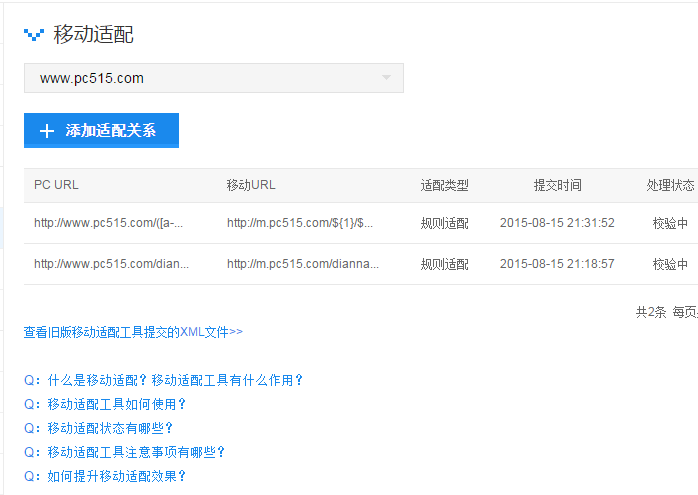Click the 移动URL column header
Screen dimensions: 698x495
pyautogui.click(x=251, y=185)
